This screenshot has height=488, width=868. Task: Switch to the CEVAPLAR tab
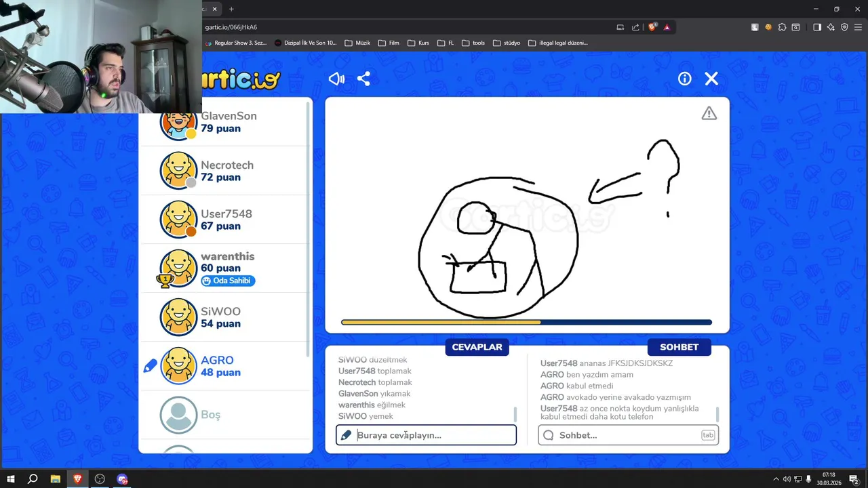tap(477, 347)
